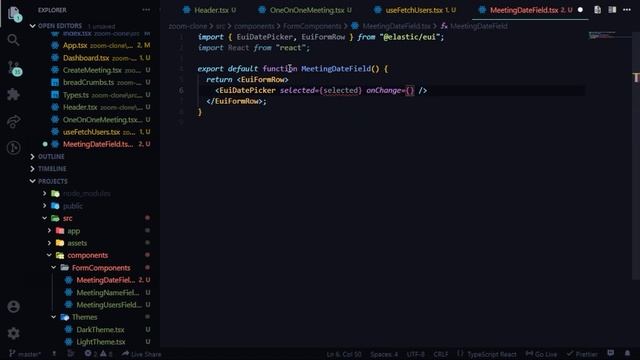The image size is (640, 360).
Task: Click UTF-8 encoding in status bar
Action: coord(416,354)
